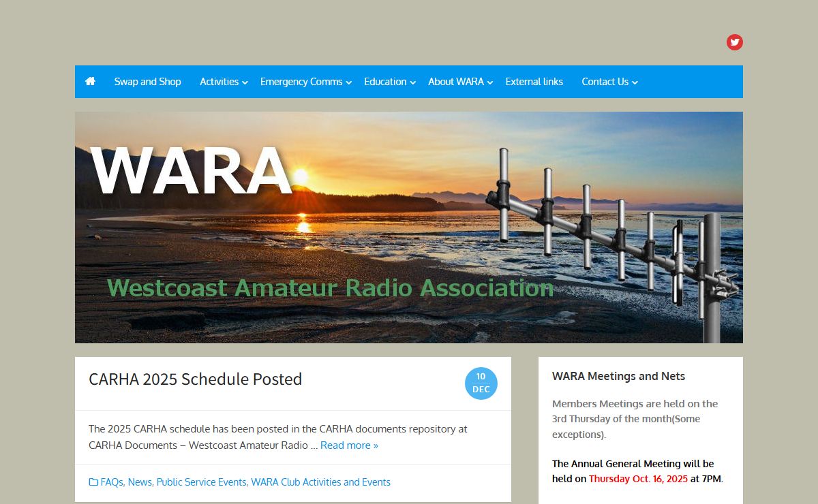Open the External links page
The image size is (818, 504).
(x=534, y=82)
